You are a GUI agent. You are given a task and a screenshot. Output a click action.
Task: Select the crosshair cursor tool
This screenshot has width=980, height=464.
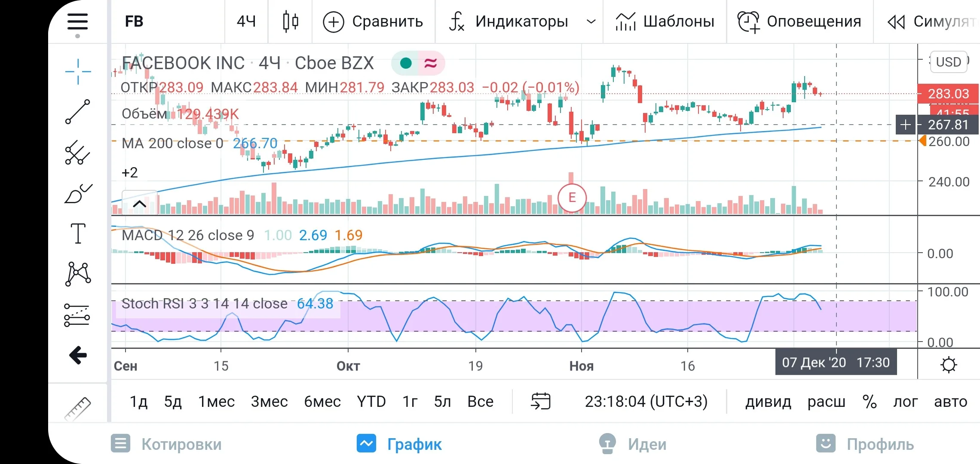pyautogui.click(x=78, y=72)
